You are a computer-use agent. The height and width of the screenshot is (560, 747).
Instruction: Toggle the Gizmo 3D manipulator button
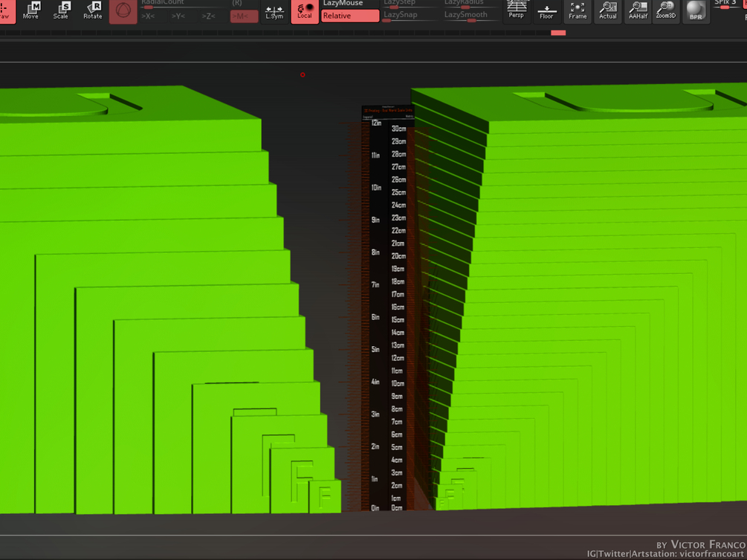(x=123, y=12)
